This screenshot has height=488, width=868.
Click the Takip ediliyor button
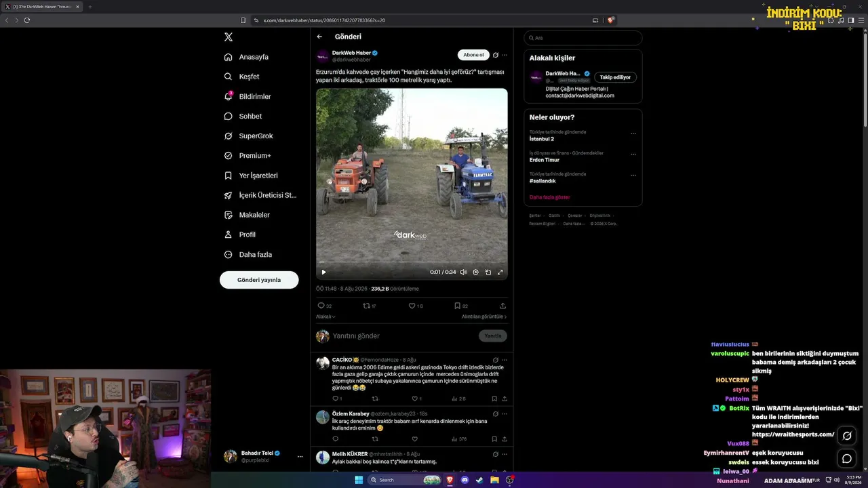[x=615, y=77]
